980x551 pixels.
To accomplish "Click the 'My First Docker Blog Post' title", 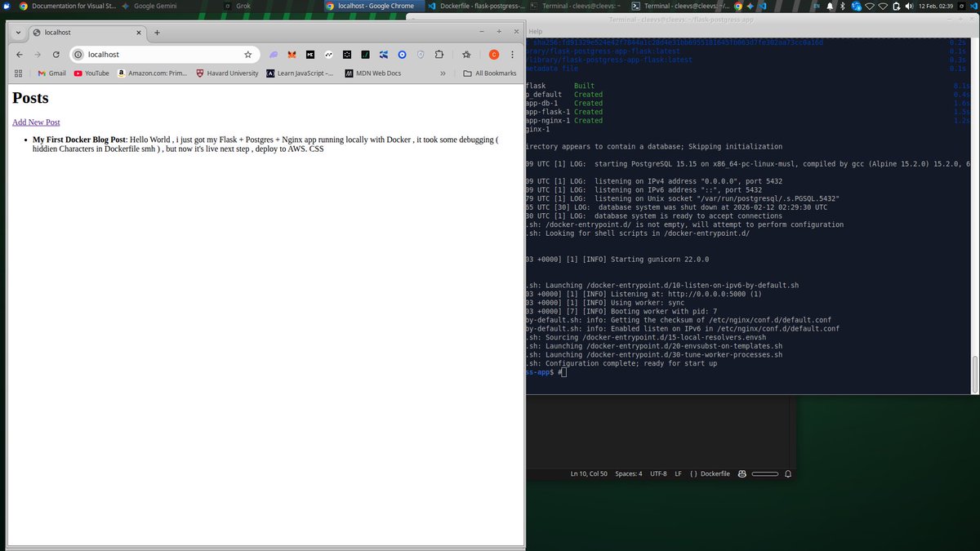I will pyautogui.click(x=79, y=140).
